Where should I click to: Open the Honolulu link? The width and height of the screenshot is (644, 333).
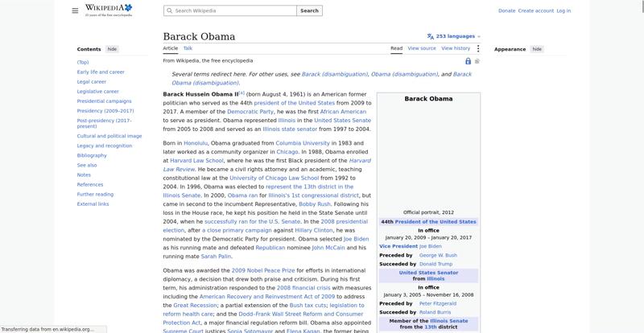(x=196, y=143)
